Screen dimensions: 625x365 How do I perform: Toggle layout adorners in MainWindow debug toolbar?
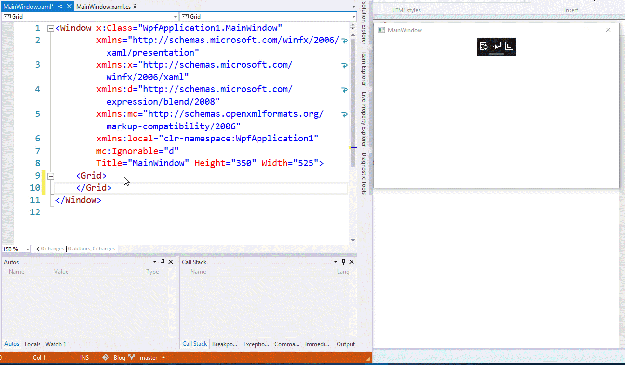point(509,47)
